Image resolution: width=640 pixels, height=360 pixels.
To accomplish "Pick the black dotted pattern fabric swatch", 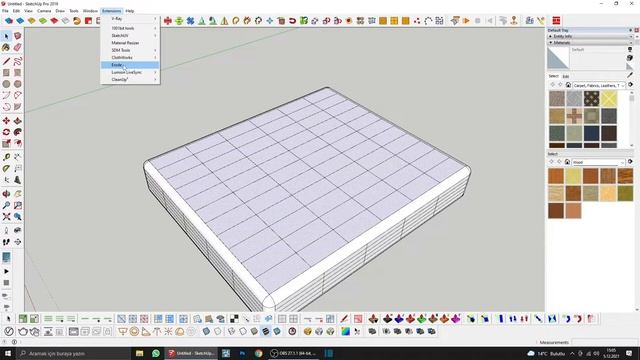I will tap(591, 98).
